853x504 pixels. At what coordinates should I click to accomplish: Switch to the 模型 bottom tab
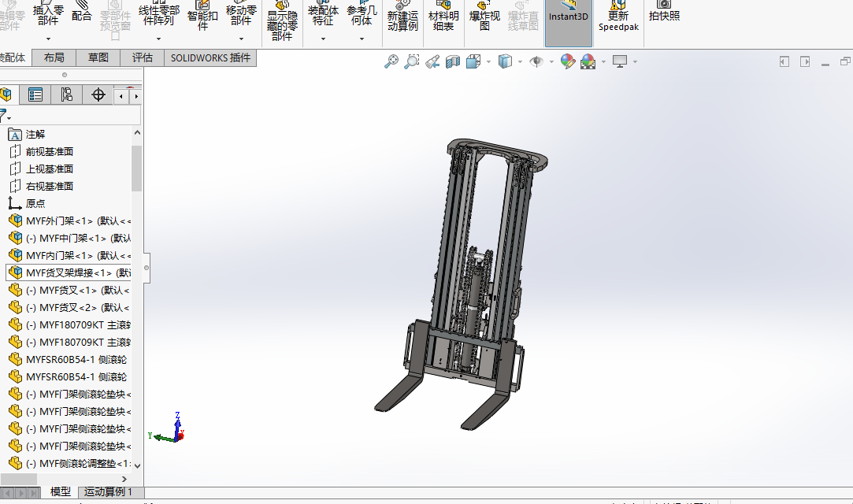(61, 492)
